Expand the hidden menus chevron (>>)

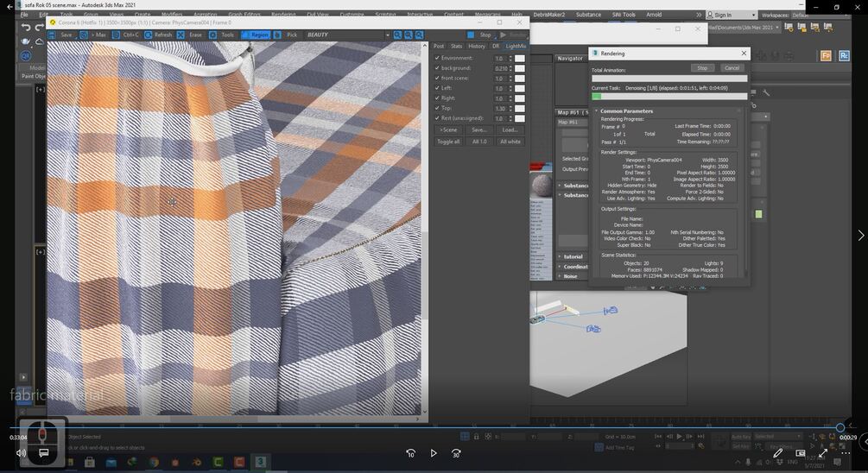coord(699,15)
